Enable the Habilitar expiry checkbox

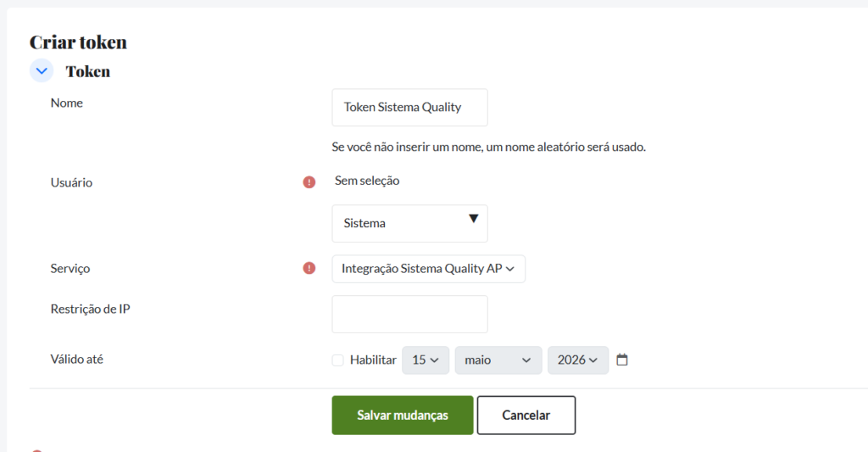click(338, 360)
